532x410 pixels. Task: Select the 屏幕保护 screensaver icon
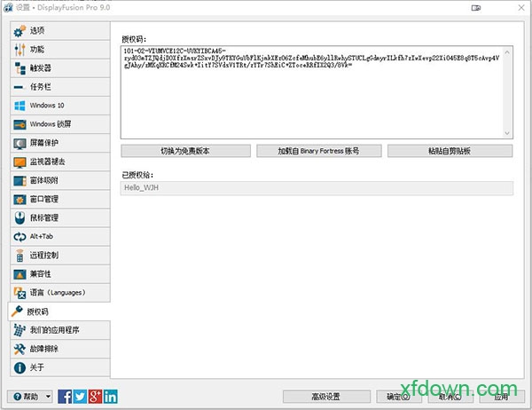pyautogui.click(x=20, y=144)
